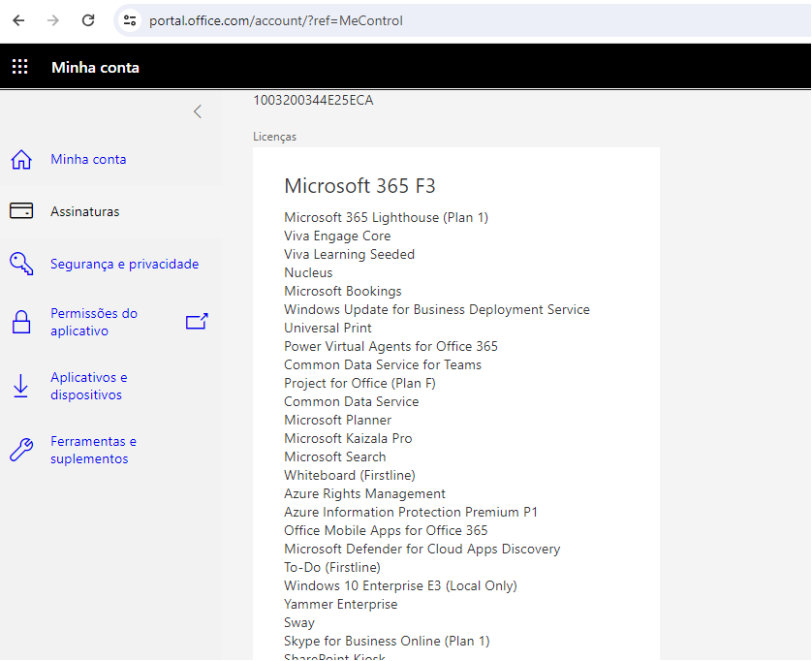Screen dimensions: 812x661
Task: Open Minha conta in the sidebar
Action: (88, 159)
